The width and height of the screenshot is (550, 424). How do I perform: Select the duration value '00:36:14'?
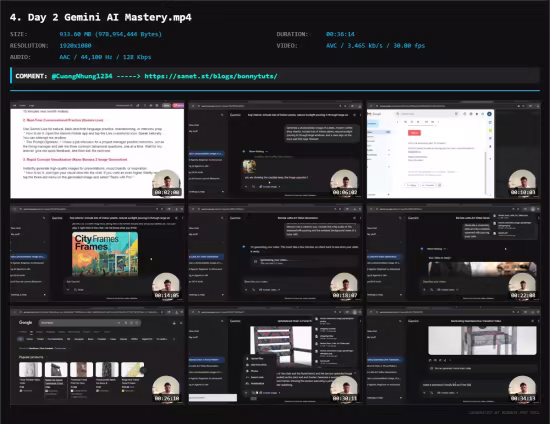click(x=340, y=34)
